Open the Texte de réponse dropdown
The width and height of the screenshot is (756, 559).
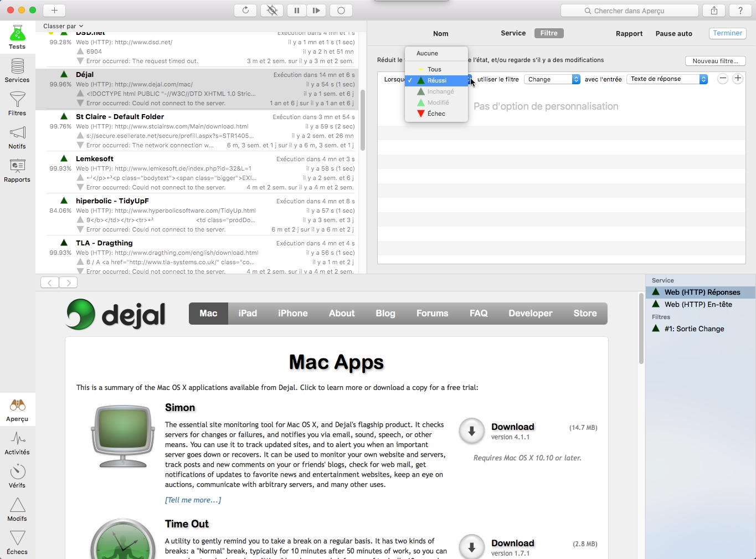click(x=667, y=79)
